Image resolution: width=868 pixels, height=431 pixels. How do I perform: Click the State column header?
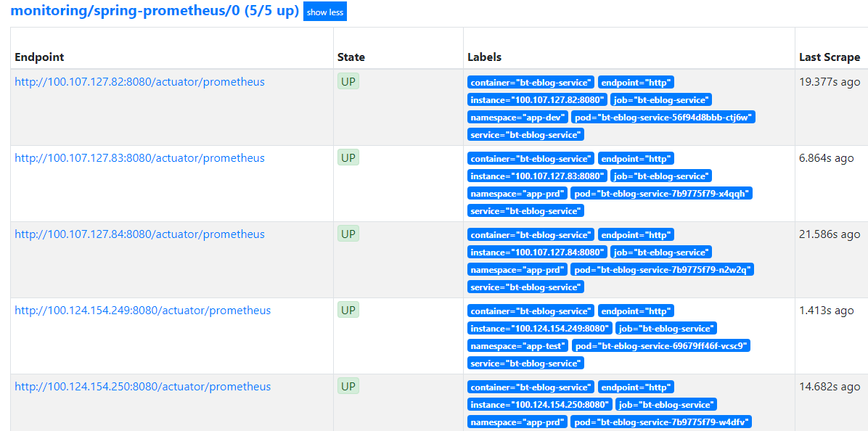[351, 57]
